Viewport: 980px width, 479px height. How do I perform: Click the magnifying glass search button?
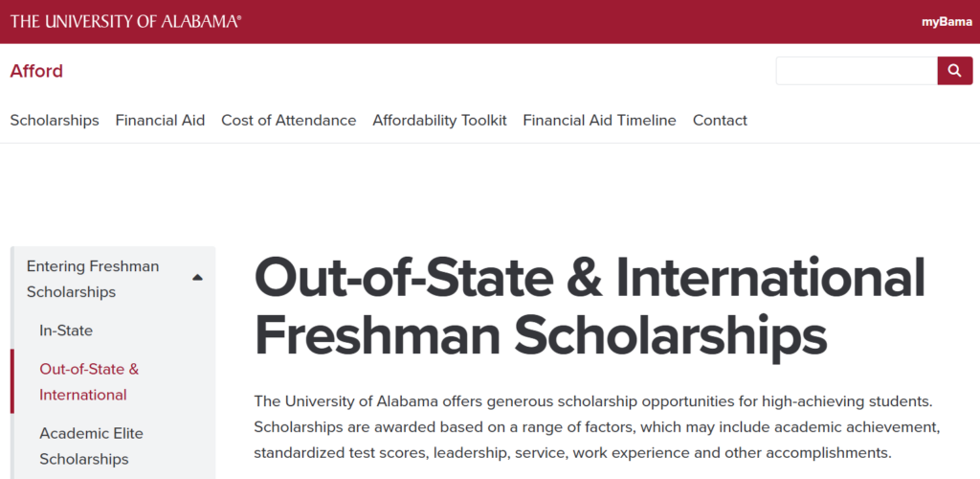(x=955, y=71)
